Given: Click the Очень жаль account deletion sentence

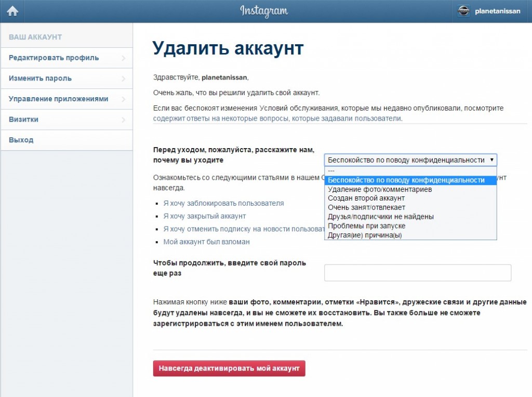Looking at the screenshot, I should click(236, 93).
